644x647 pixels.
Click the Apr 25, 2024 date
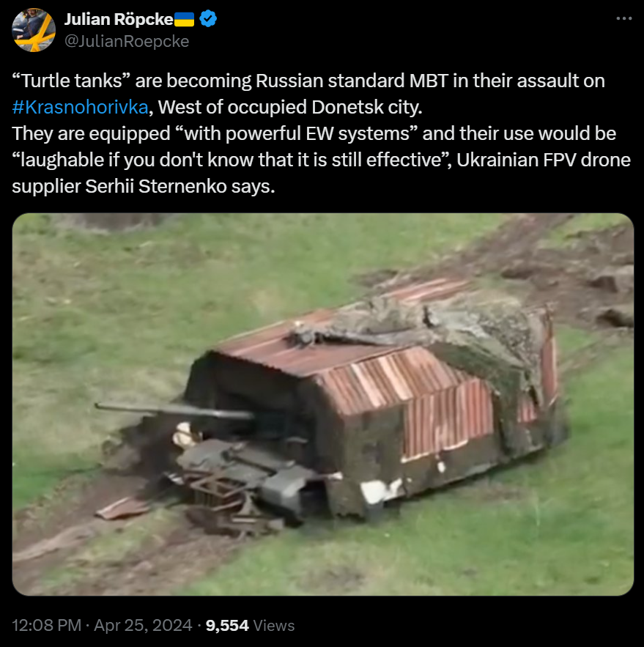tap(143, 625)
